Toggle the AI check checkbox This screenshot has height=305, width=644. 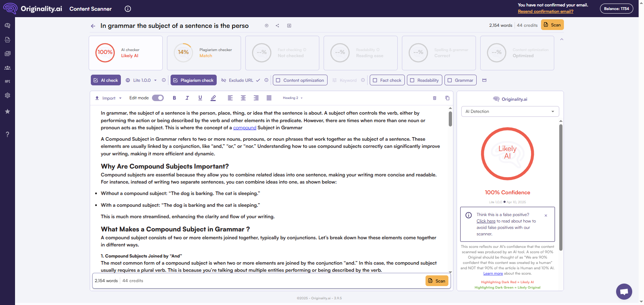[x=96, y=80]
